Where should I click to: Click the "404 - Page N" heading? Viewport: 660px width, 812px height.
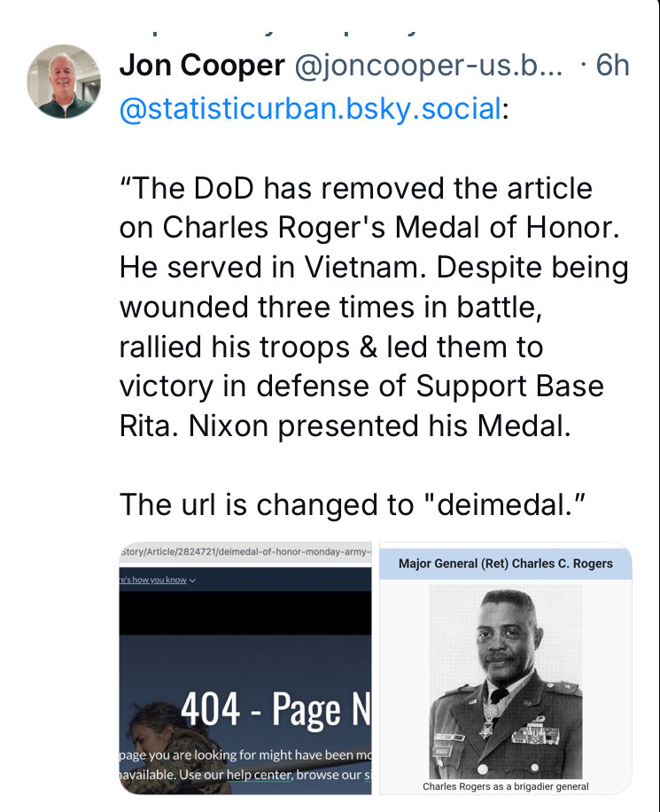click(275, 709)
